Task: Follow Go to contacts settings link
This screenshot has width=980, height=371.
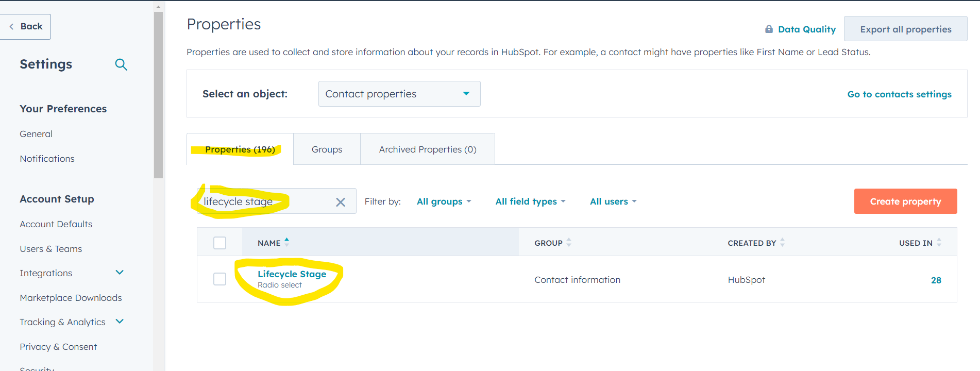Action: pyautogui.click(x=899, y=94)
